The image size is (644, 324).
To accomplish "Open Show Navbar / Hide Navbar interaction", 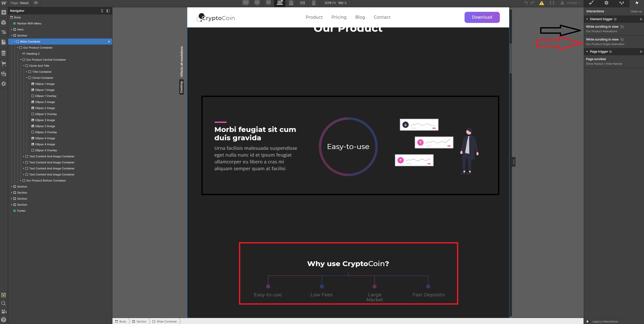I will [x=614, y=61].
